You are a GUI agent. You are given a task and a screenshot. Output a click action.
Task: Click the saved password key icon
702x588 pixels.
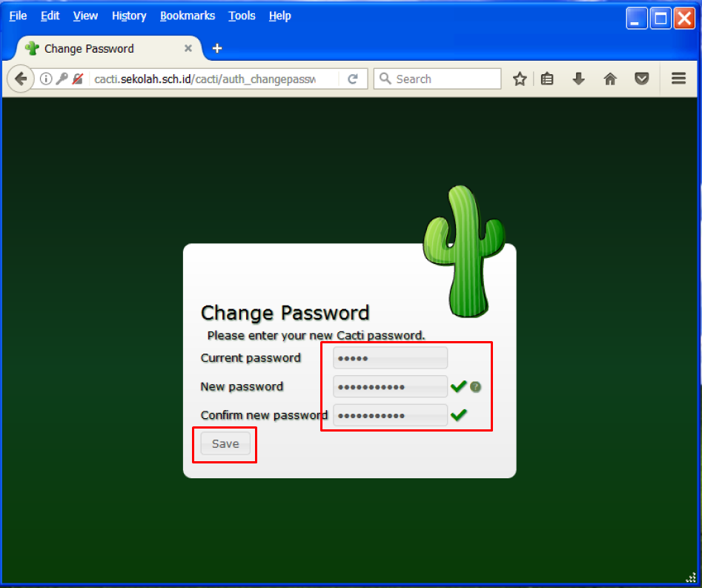62,79
